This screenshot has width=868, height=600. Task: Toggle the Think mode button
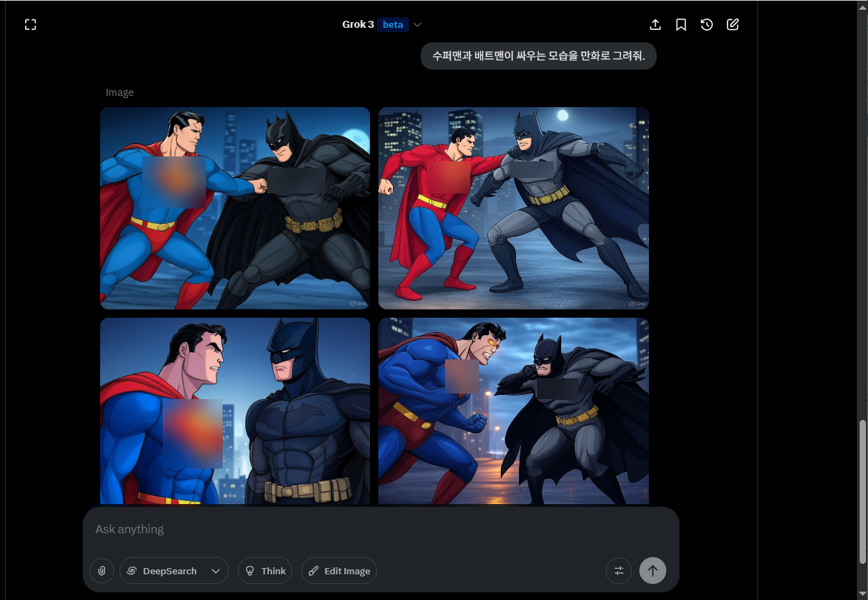coord(265,571)
